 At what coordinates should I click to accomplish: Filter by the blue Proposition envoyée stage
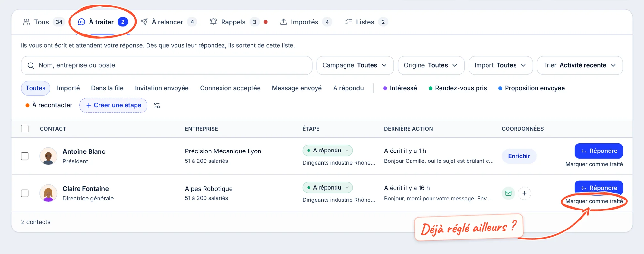point(532,88)
